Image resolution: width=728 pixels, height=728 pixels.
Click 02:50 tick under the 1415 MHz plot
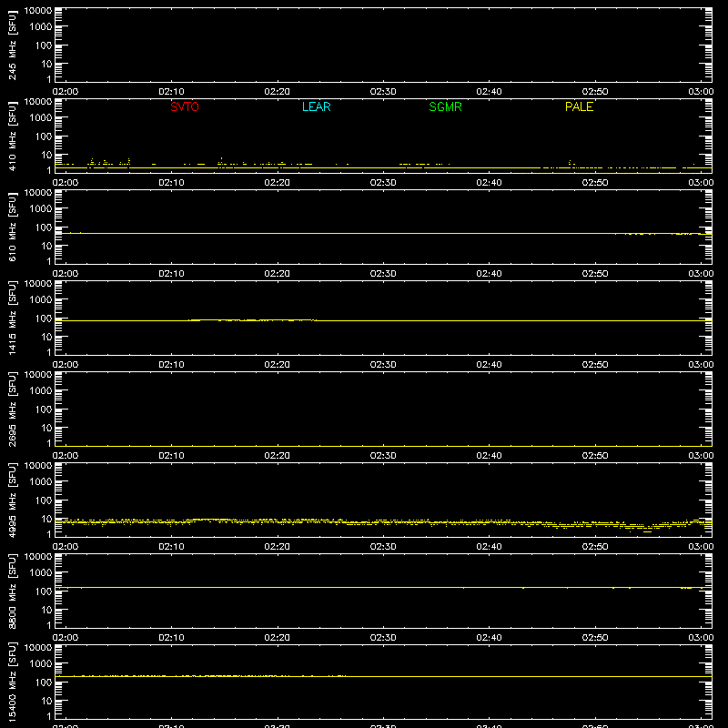click(595, 365)
